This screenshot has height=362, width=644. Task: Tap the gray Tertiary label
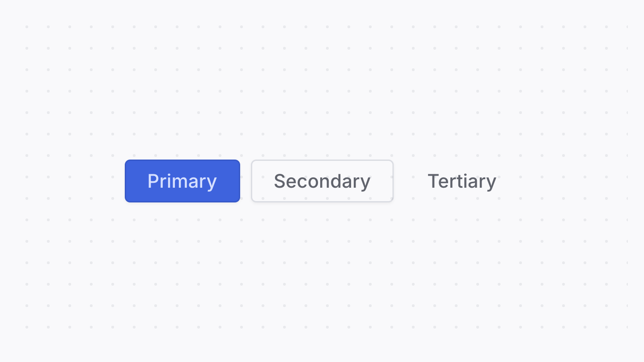tap(462, 181)
